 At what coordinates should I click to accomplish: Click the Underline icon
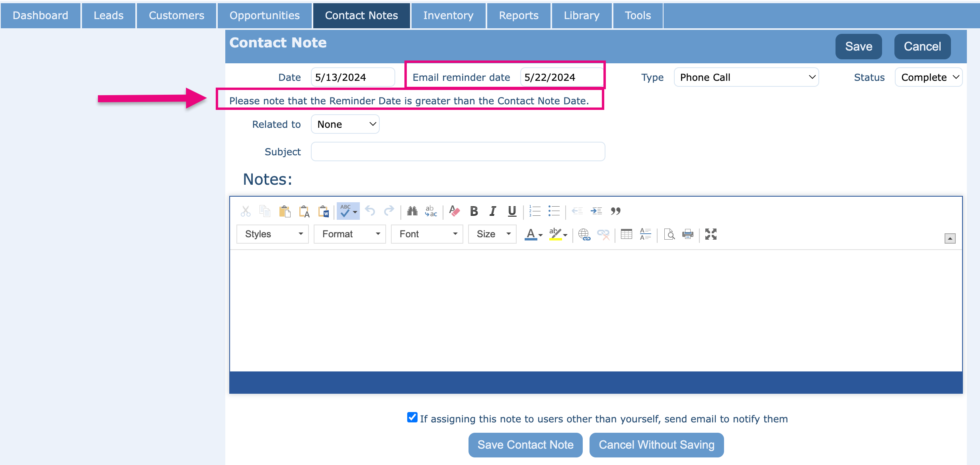[512, 211]
